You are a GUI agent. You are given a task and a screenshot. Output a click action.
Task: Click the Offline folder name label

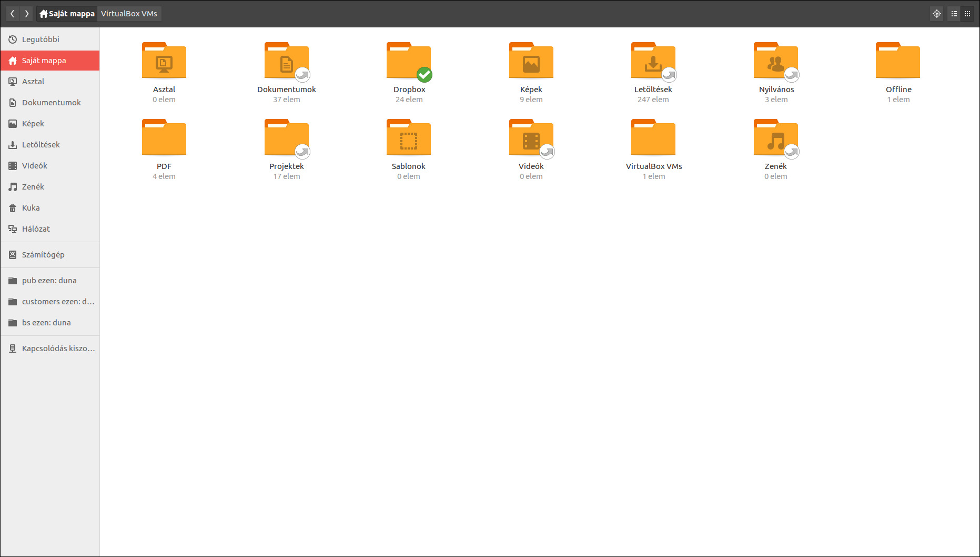(898, 89)
